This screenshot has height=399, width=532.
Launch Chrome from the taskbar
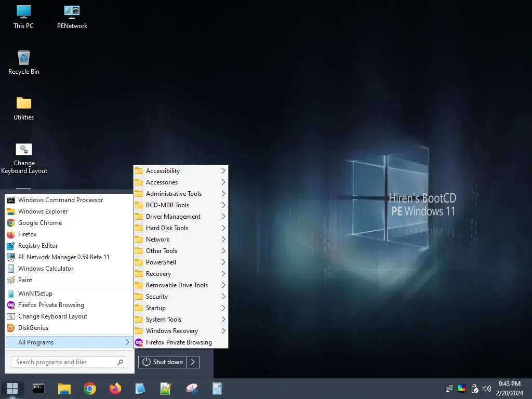(x=90, y=389)
